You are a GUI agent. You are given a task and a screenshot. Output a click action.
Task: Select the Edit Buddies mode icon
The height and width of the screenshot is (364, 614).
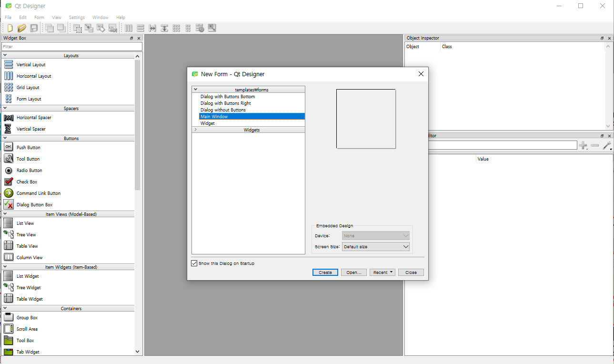coord(101,28)
